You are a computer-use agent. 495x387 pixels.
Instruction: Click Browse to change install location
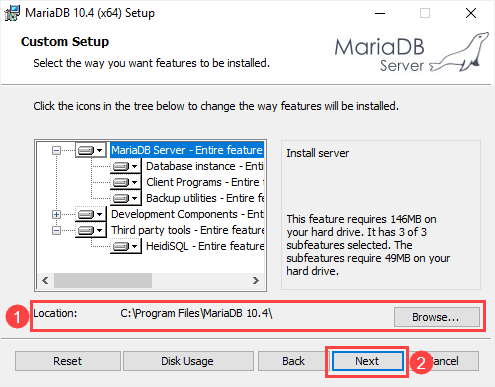tap(436, 317)
